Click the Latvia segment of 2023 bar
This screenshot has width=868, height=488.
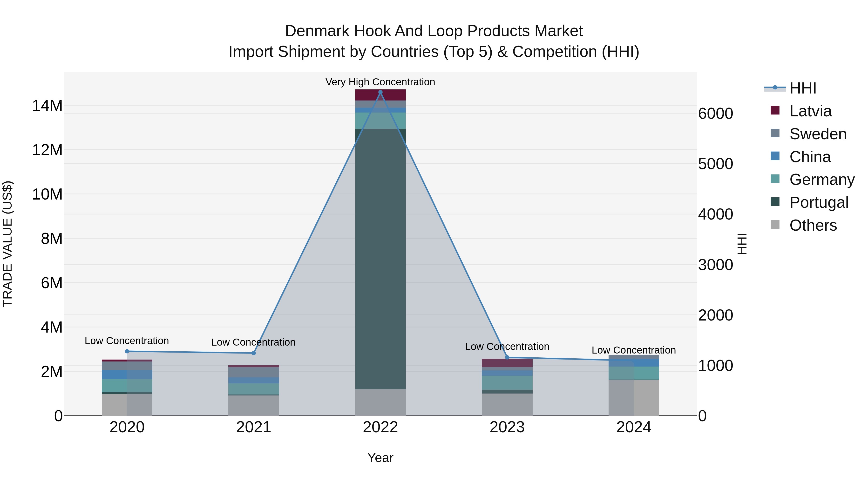507,363
